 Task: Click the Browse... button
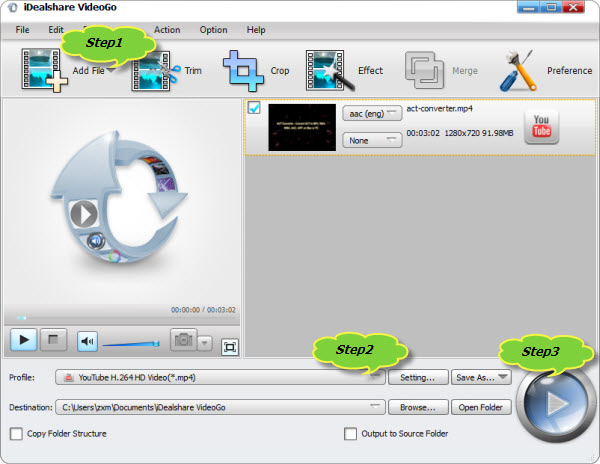coord(418,407)
